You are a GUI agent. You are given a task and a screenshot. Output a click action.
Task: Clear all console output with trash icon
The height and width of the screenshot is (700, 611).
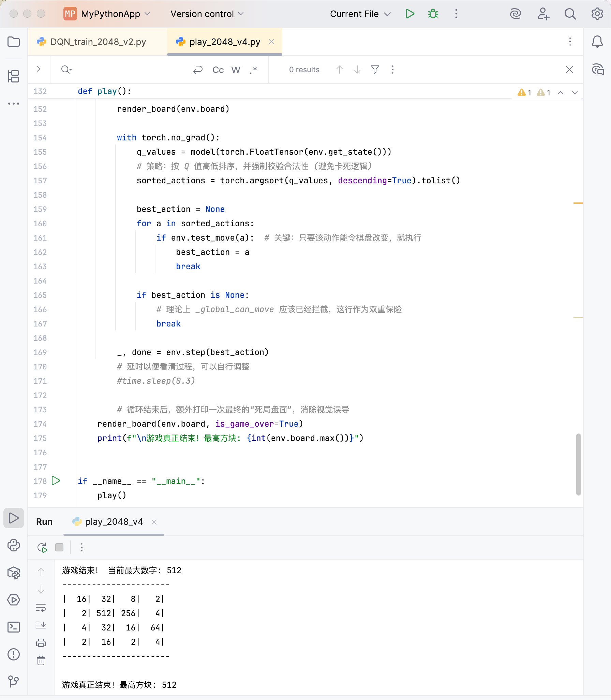click(x=41, y=661)
